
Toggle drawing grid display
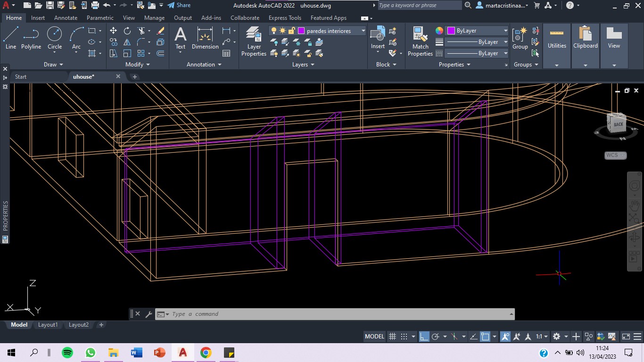coord(392,337)
